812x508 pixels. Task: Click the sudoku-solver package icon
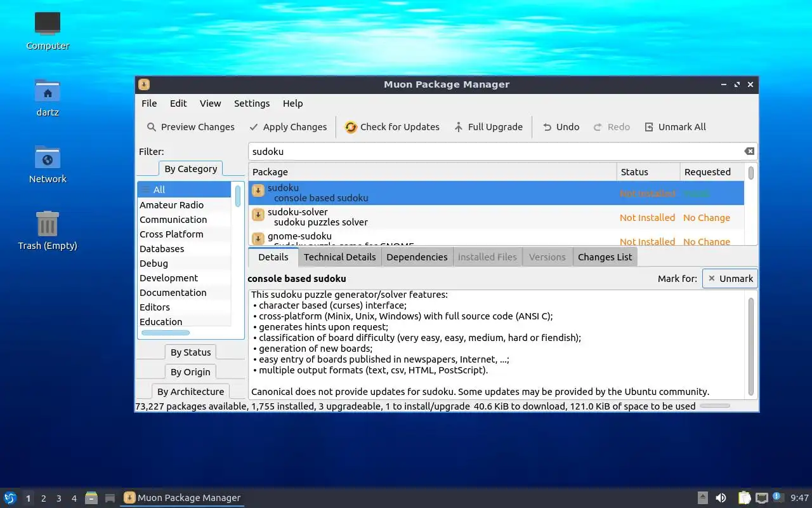coord(258,215)
